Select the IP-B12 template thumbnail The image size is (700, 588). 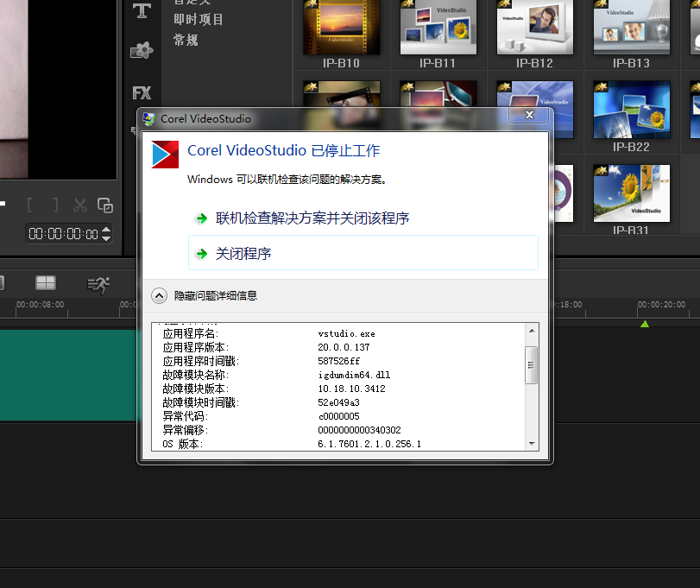tap(535, 28)
